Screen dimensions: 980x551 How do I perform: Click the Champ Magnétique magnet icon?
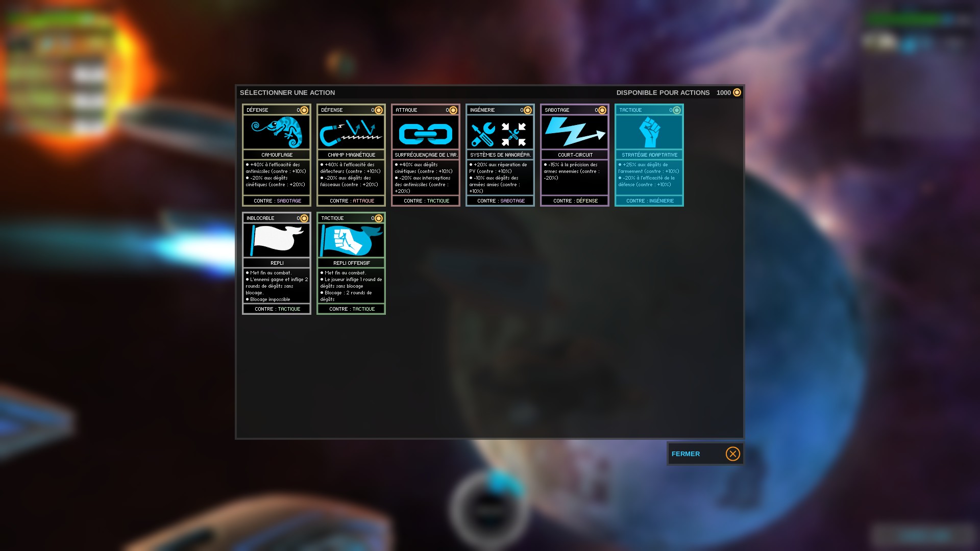pos(351,132)
